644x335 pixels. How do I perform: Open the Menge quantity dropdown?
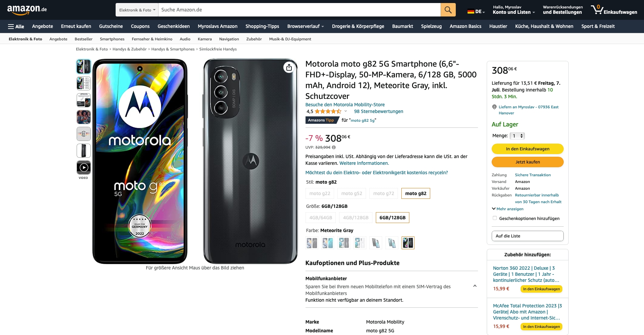click(x=517, y=136)
